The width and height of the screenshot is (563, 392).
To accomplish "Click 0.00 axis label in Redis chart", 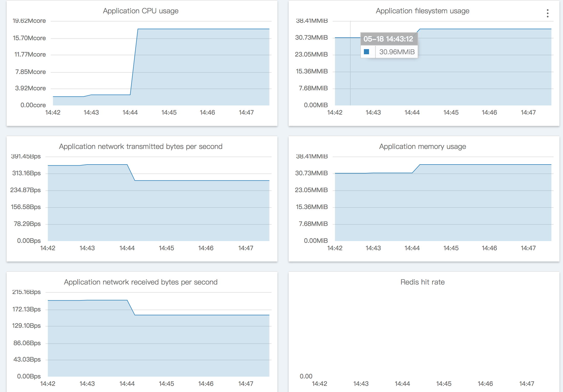I will 306,376.
